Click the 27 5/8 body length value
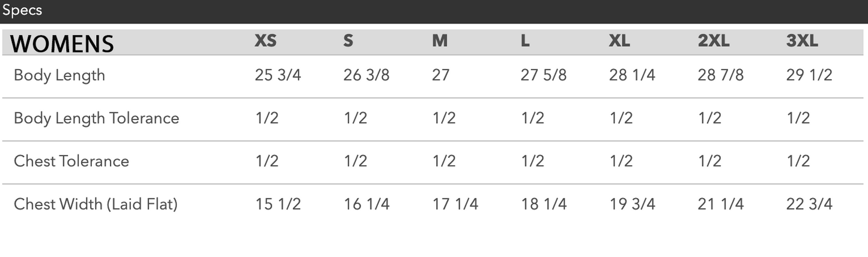The height and width of the screenshot is (257, 868). pyautogui.click(x=544, y=75)
